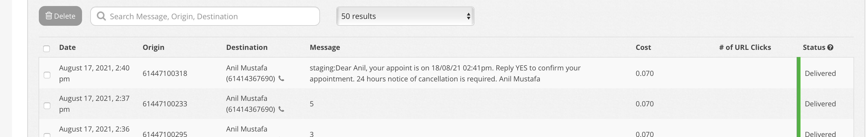The height and width of the screenshot is (137, 868).
Task: Sort by the Cost column header
Action: point(643,47)
